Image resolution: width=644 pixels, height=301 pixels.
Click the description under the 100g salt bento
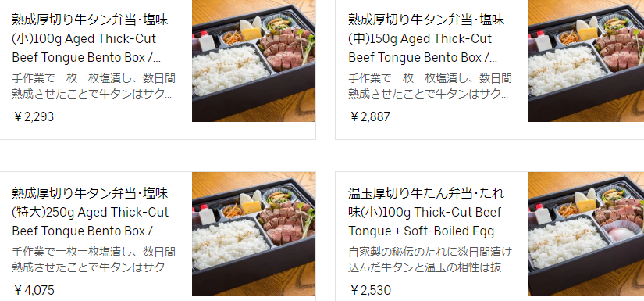[x=94, y=86]
